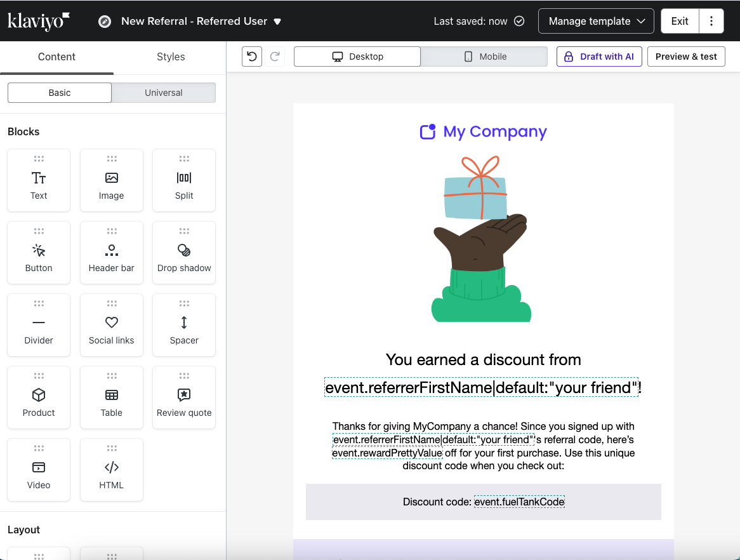Select the Drop shadow block
740x560 pixels.
tap(184, 253)
